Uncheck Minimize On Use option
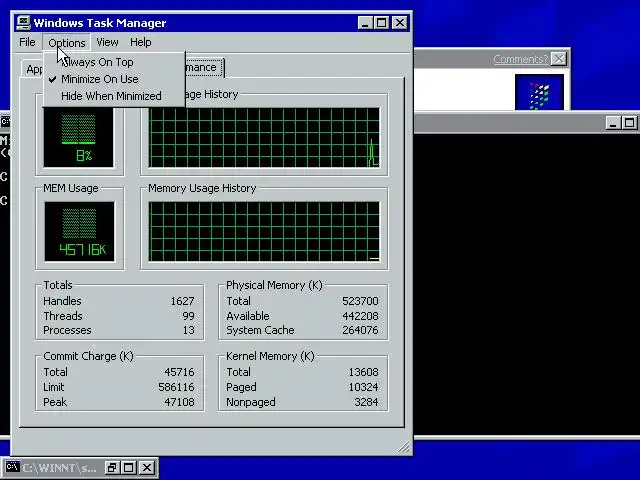Image resolution: width=640 pixels, height=480 pixels. tap(114, 79)
